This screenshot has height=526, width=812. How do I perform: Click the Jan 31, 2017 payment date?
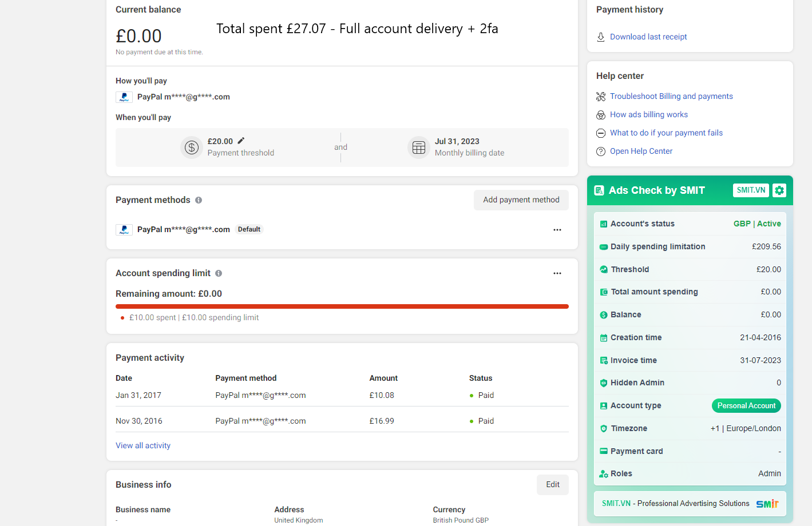pyautogui.click(x=138, y=396)
